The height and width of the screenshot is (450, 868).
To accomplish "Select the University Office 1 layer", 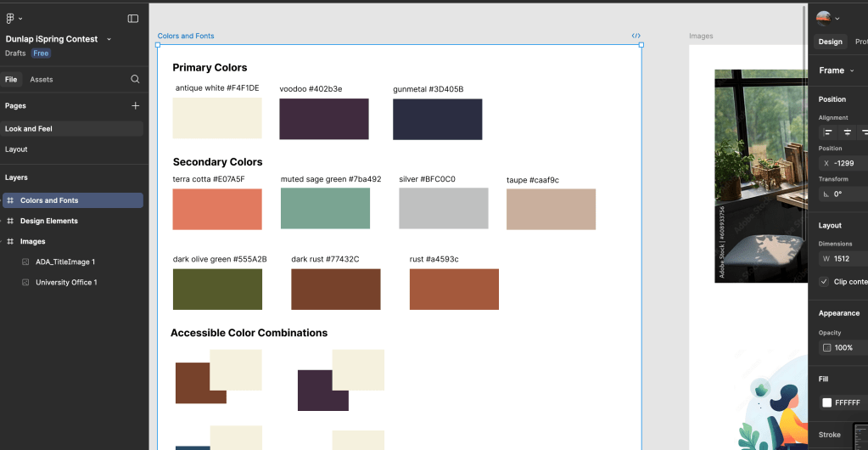I will [66, 283].
